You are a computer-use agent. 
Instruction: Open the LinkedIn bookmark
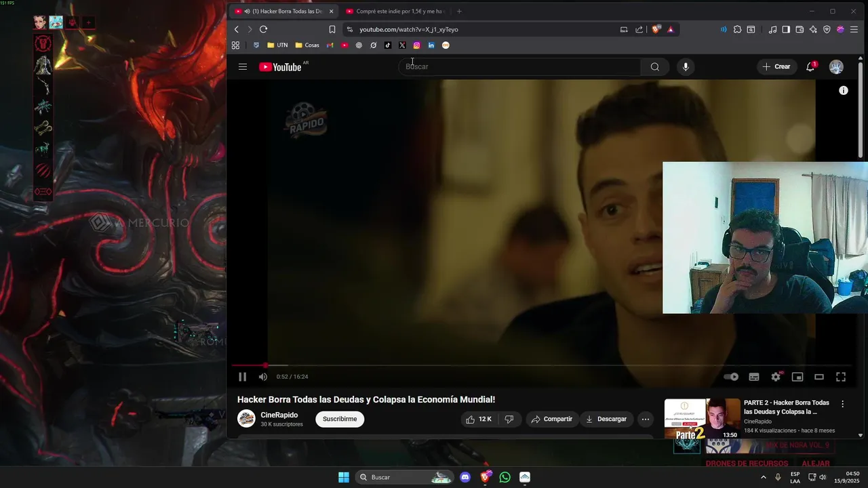[431, 45]
